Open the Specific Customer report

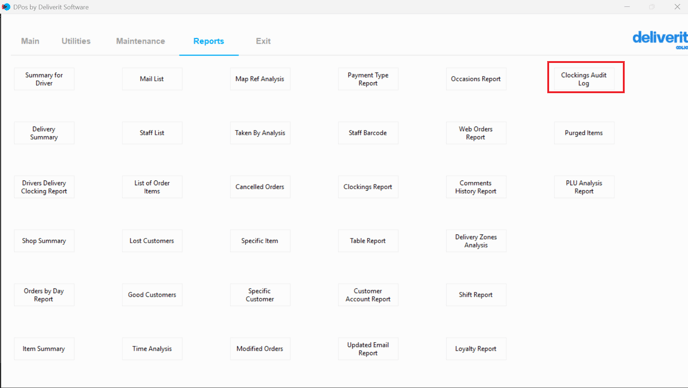click(260, 295)
